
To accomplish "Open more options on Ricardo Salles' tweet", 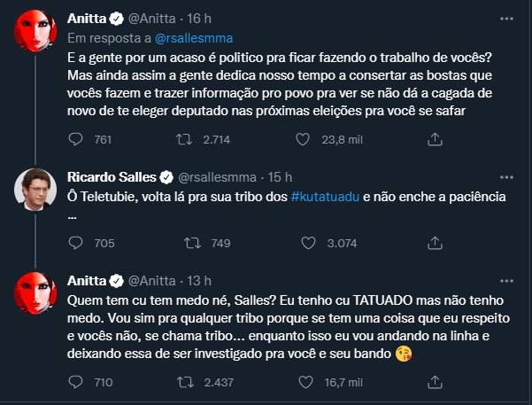I will click(504, 175).
